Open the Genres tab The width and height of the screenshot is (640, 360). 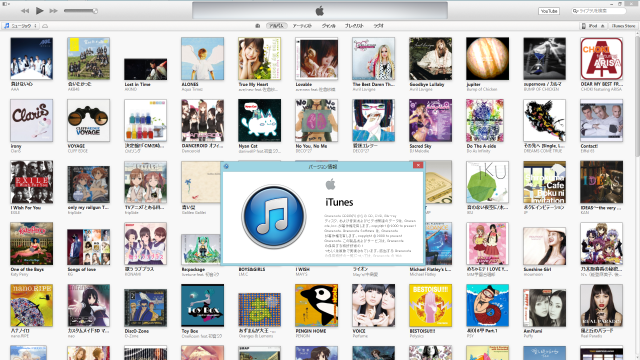(x=328, y=26)
